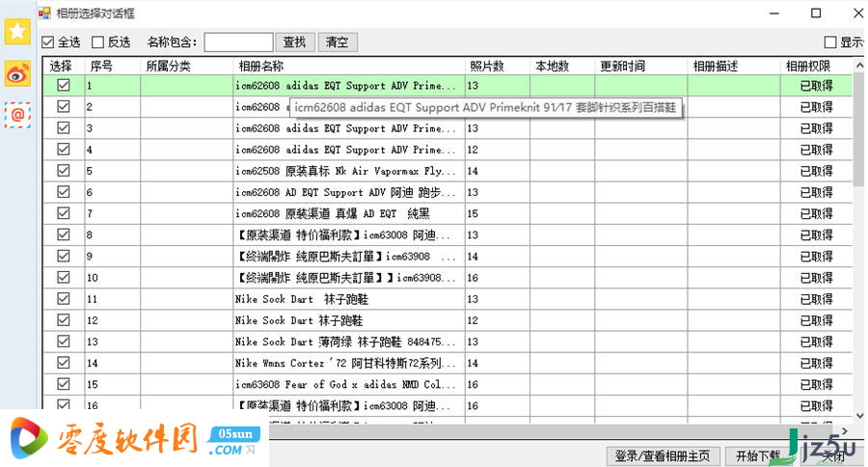Click the sequence number 4 cell
Screen dimensions: 868x467
point(113,150)
